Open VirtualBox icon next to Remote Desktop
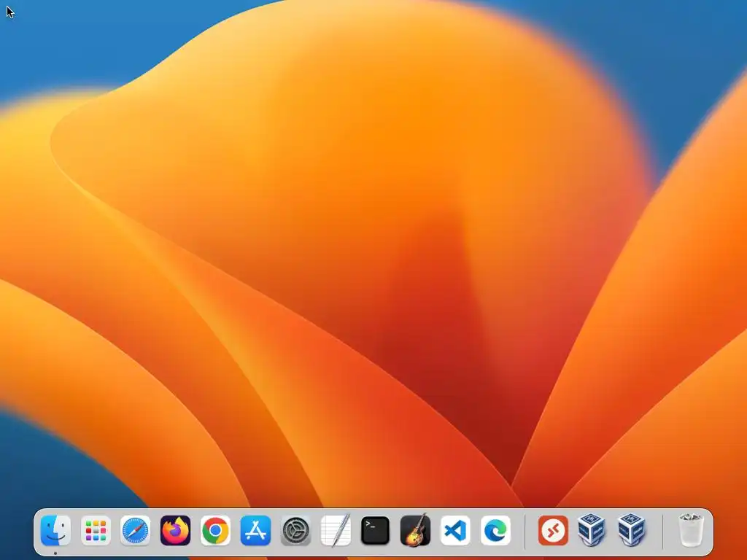The height and width of the screenshot is (560, 747). (592, 530)
